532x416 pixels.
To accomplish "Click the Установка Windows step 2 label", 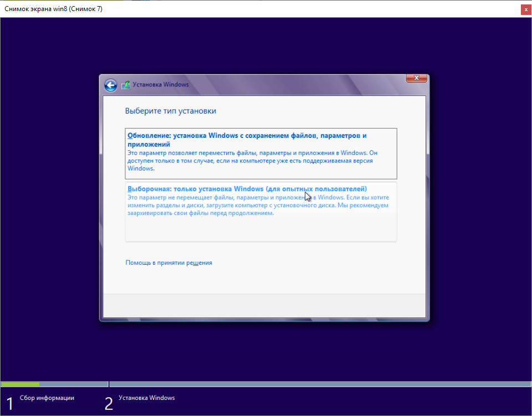I will 146,398.
